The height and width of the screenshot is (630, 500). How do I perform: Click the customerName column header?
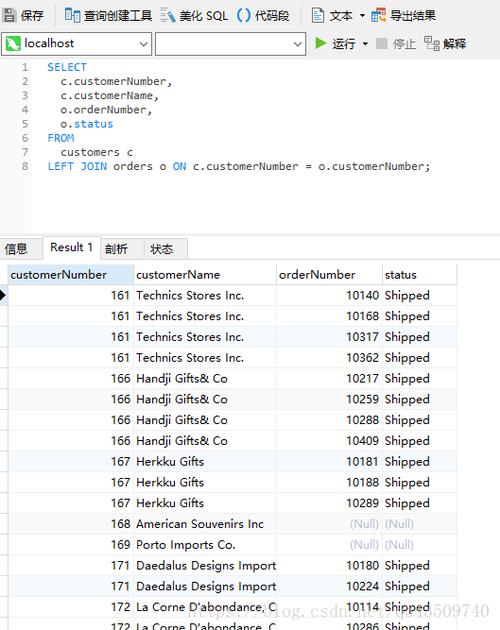(205, 274)
